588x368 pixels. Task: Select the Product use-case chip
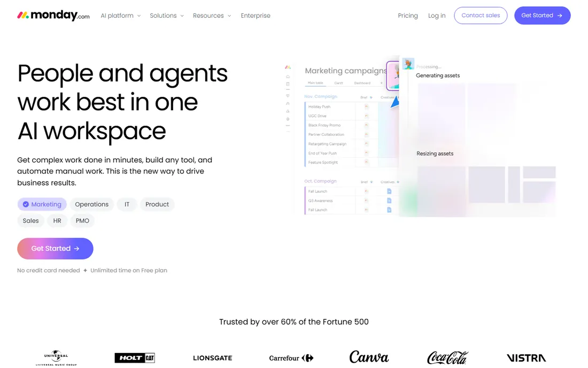coord(157,204)
